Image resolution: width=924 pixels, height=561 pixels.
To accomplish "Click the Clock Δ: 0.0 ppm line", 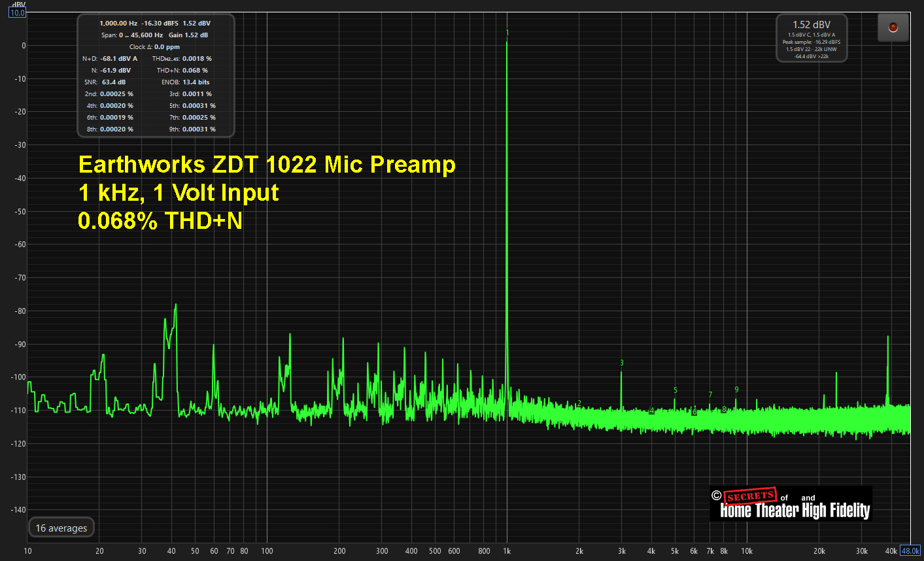I will [154, 46].
